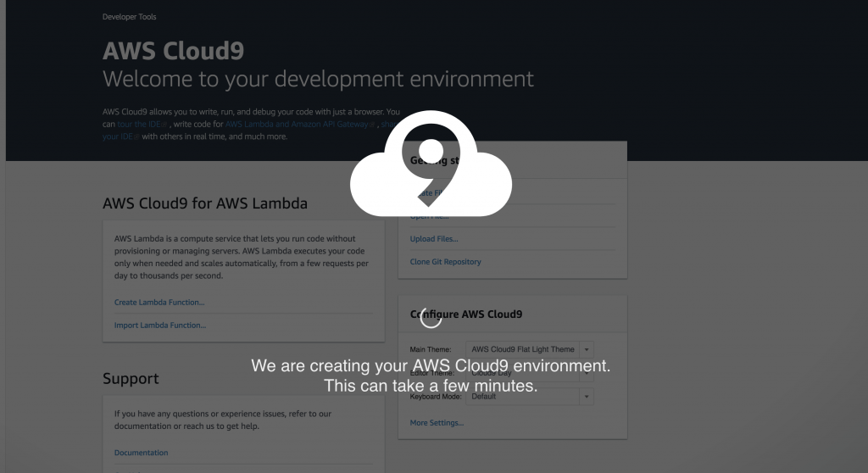Click the AWS Cloud9 page title
Image resolution: width=868 pixels, height=473 pixels.
(x=173, y=50)
